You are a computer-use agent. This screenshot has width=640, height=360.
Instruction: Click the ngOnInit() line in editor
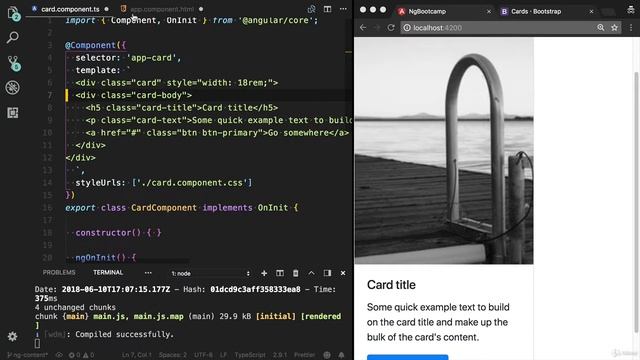pos(105,257)
